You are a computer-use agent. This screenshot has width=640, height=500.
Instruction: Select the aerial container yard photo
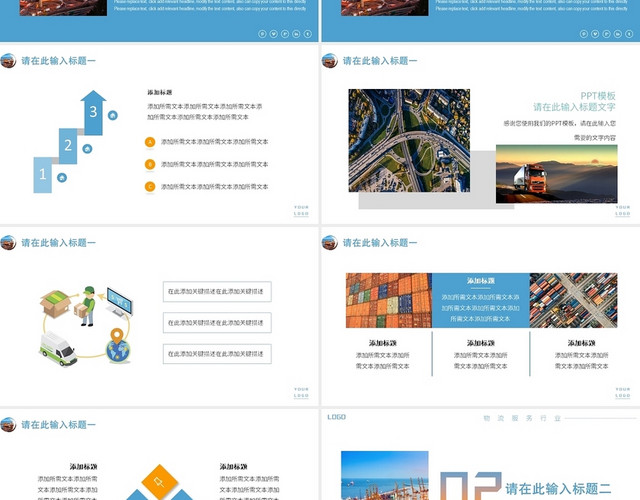573,300
